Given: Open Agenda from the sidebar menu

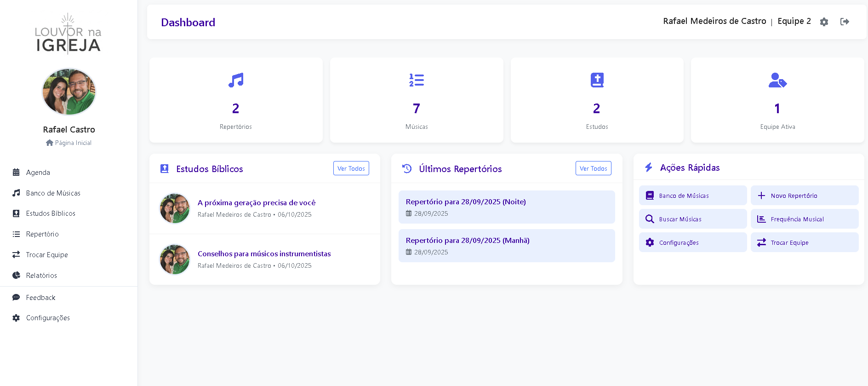Looking at the screenshot, I should [38, 173].
